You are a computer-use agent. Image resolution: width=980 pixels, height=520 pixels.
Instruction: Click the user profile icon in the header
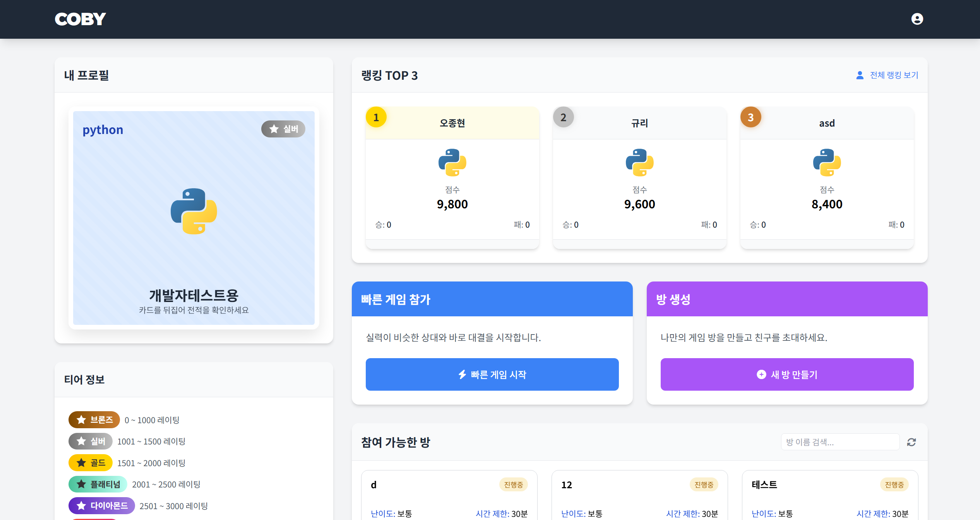tap(917, 19)
